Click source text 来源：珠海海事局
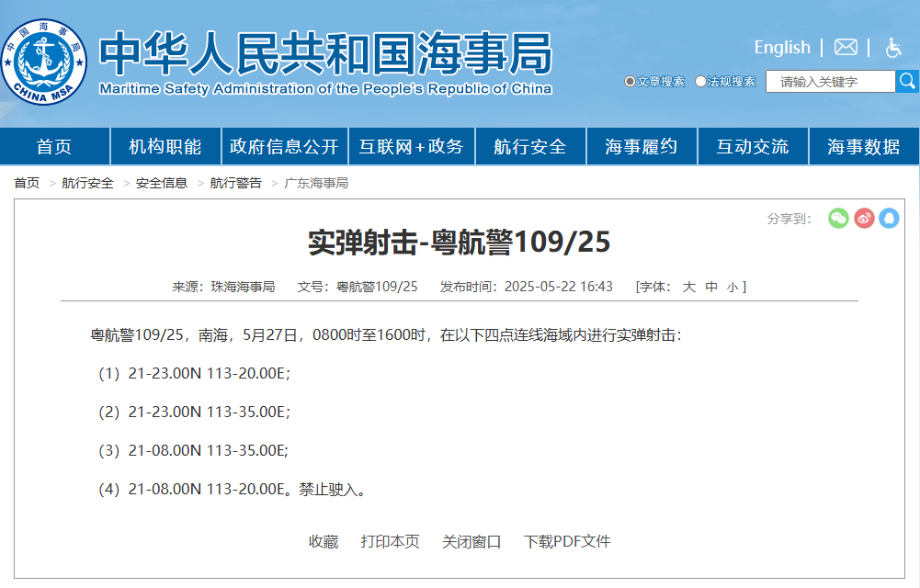920x588 pixels. [223, 287]
